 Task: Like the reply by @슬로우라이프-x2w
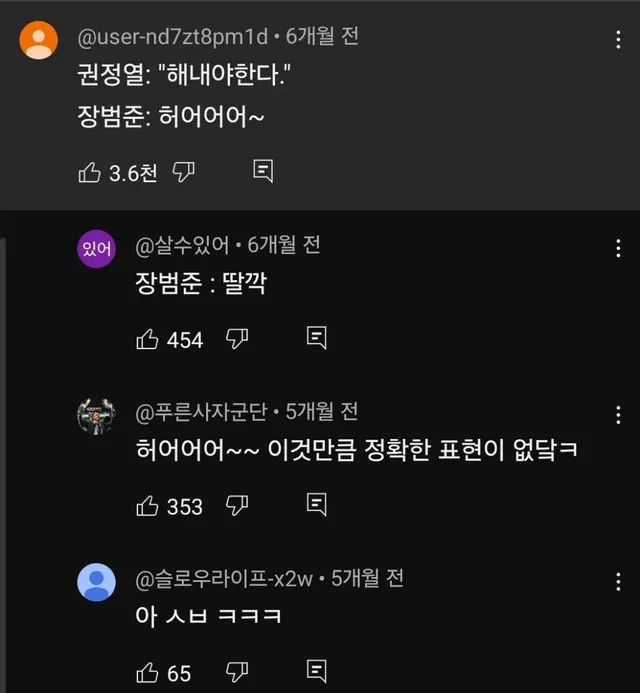click(146, 671)
